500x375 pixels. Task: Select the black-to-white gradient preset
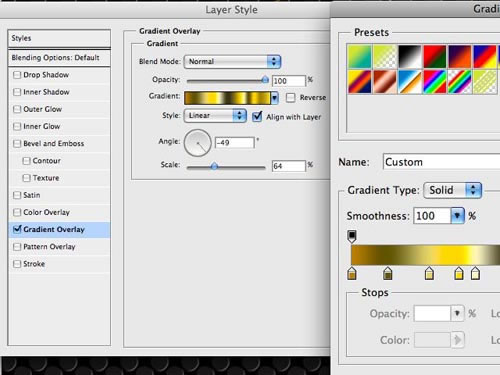click(410, 57)
